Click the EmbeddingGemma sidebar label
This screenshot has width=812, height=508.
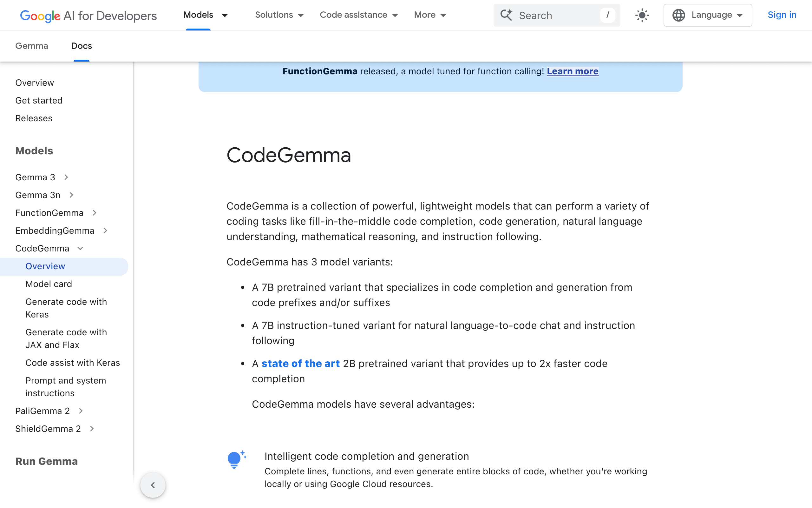point(55,231)
